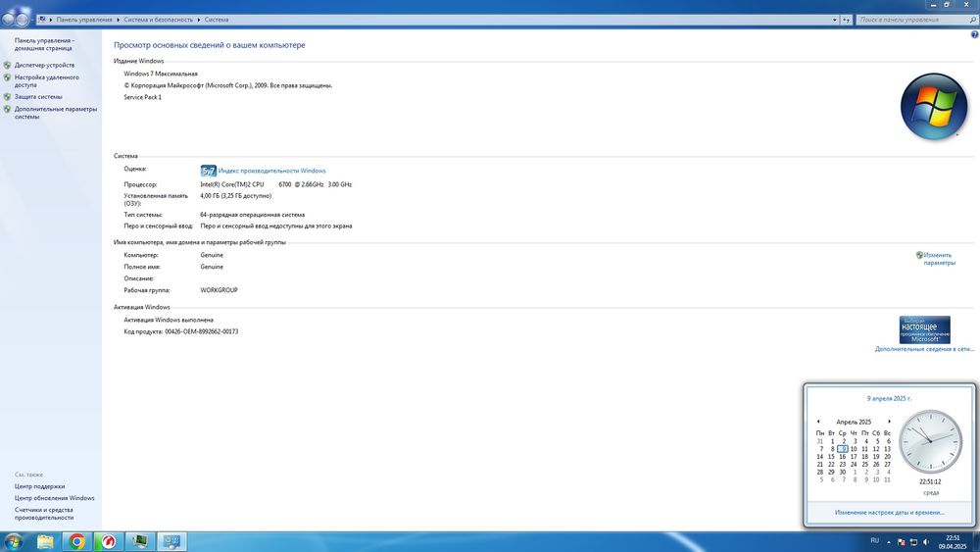Image resolution: width=980 pixels, height=552 pixels.
Task: Click the 5,7 performance score badge
Action: click(x=208, y=171)
